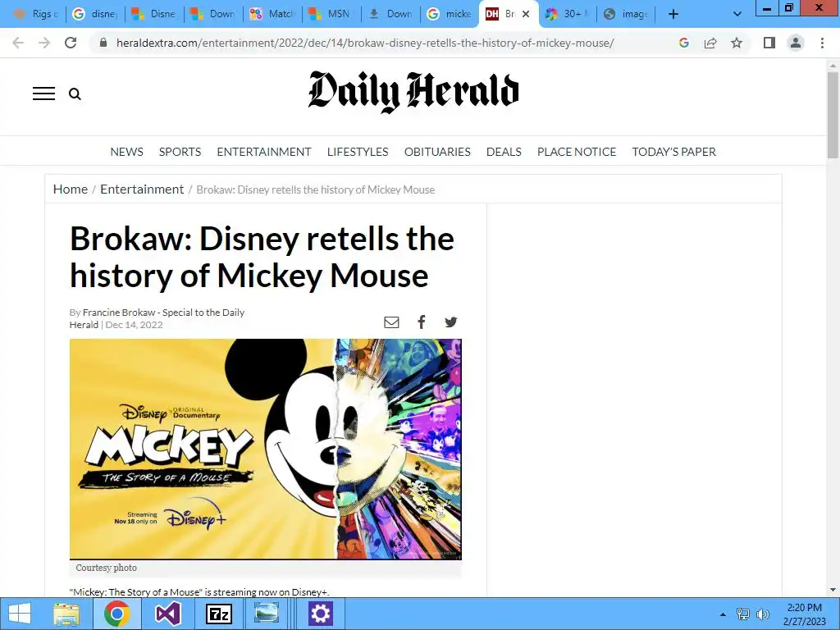
Task: Open the purple gear settings taskbar app
Action: [321, 614]
